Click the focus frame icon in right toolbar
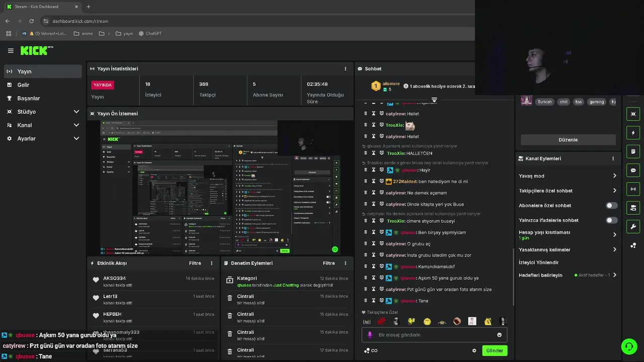The height and width of the screenshot is (362, 644). 633,114
